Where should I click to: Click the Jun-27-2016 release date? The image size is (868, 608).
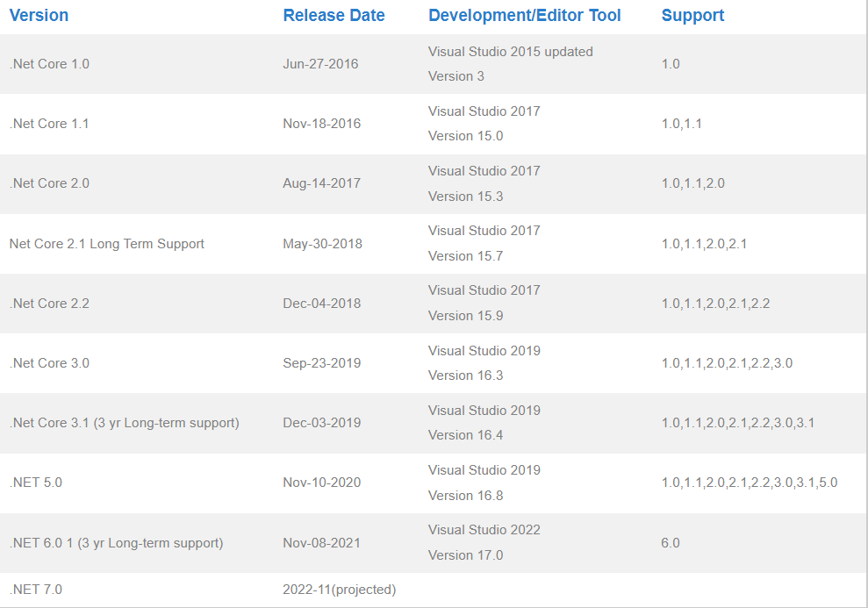coord(320,64)
